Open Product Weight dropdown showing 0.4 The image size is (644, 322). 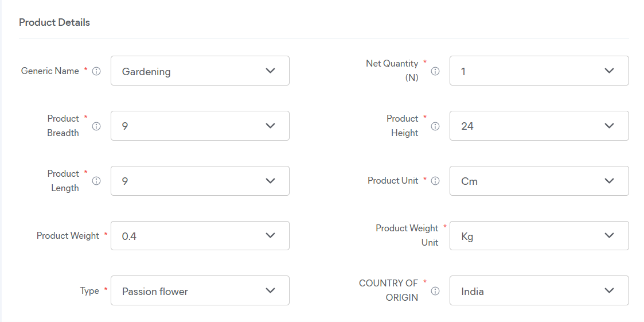coord(200,236)
